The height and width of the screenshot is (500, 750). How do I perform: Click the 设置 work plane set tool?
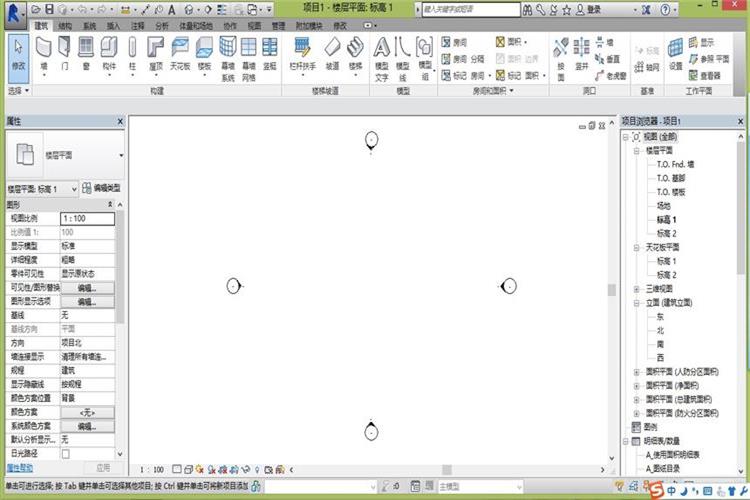(675, 55)
